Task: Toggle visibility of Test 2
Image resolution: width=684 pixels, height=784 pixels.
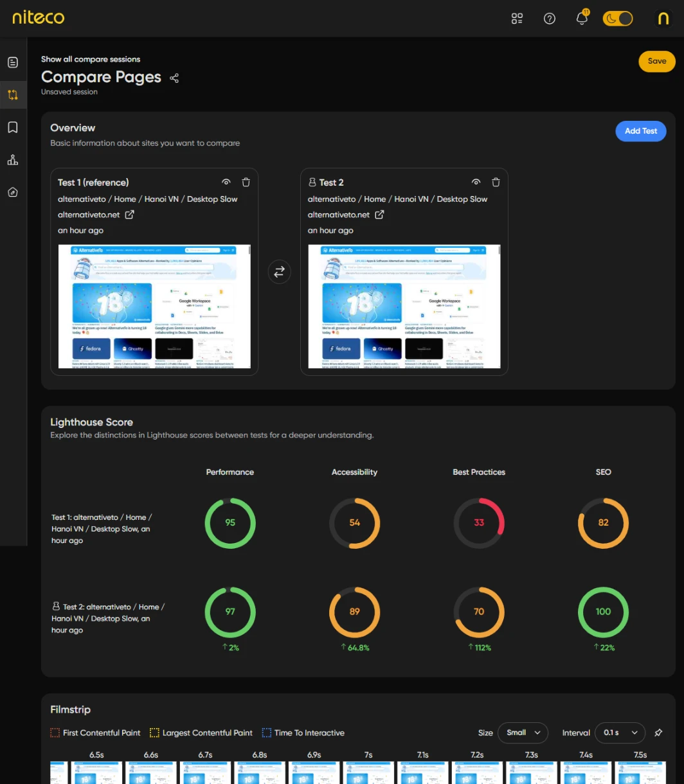Action: pyautogui.click(x=476, y=183)
